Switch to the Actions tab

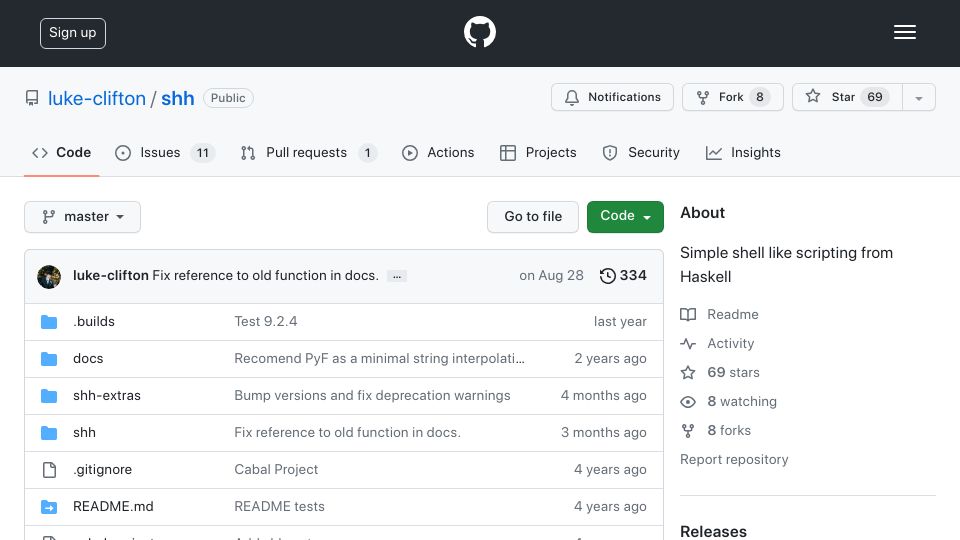coord(438,152)
